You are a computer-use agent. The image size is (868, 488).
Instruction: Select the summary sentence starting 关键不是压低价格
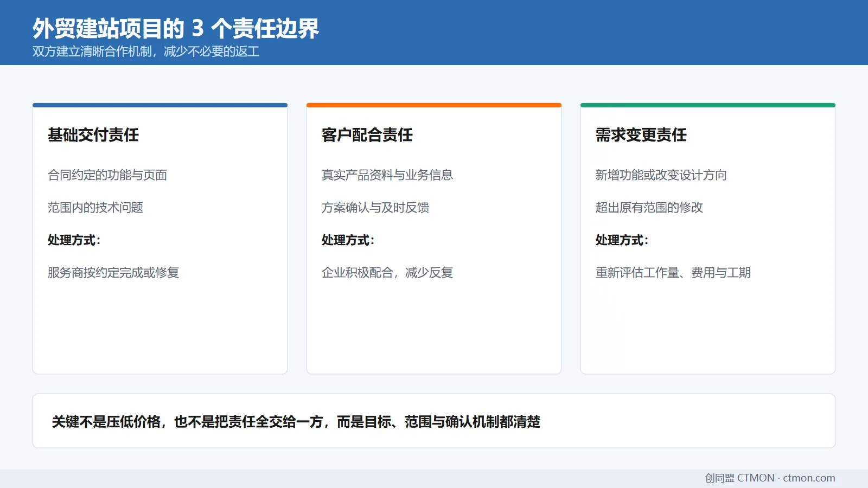pyautogui.click(x=296, y=421)
